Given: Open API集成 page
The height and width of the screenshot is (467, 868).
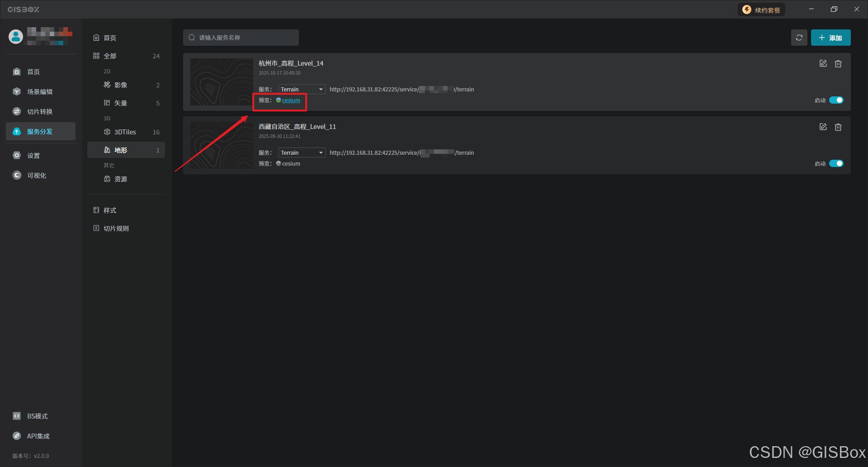Looking at the screenshot, I should coord(41,436).
